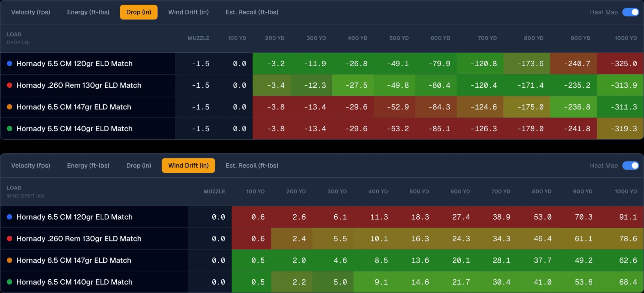Click the -3.2 drop value cell
The height and width of the screenshot is (293, 644).
click(x=272, y=64)
